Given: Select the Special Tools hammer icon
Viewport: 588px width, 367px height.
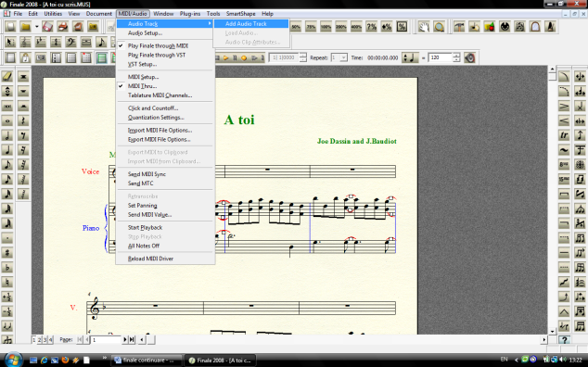Looking at the screenshot, I should (x=459, y=27).
